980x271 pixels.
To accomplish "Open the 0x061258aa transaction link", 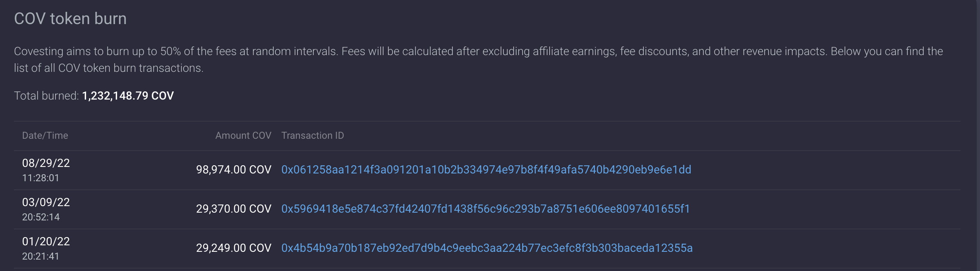I will coord(486,170).
